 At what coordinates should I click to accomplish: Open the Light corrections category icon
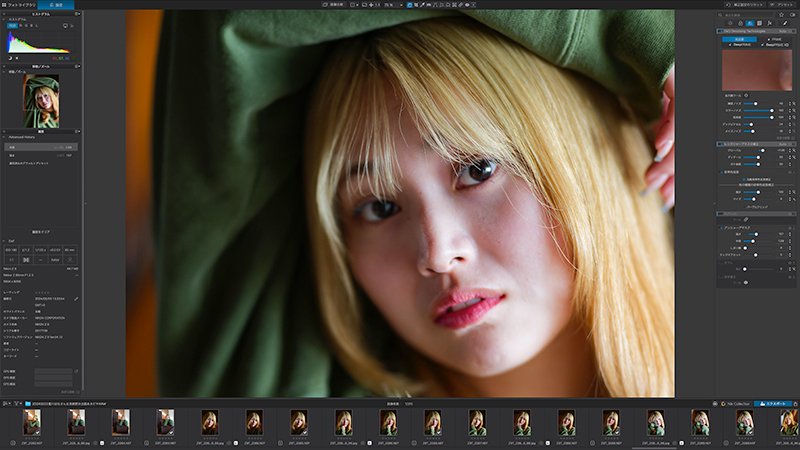coord(730,23)
